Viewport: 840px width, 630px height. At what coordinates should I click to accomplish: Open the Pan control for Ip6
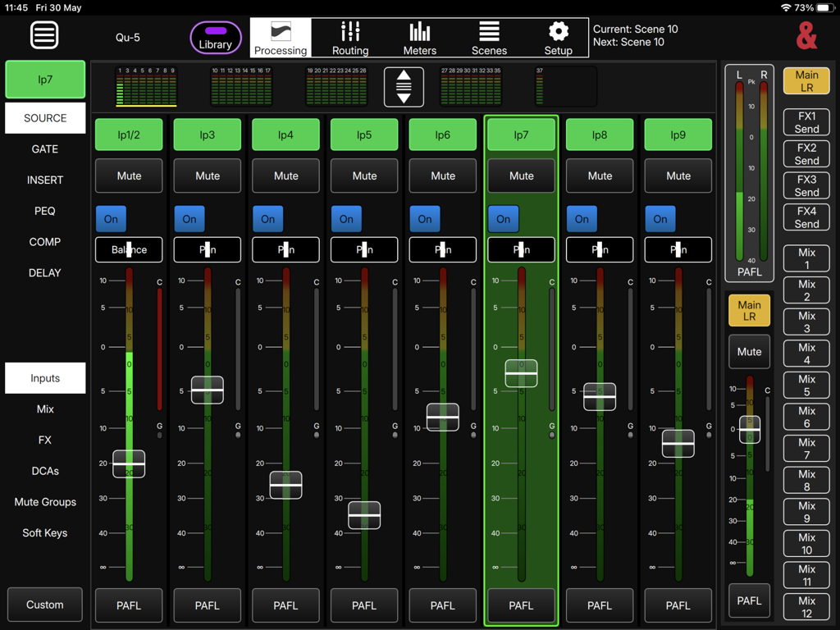tap(442, 249)
